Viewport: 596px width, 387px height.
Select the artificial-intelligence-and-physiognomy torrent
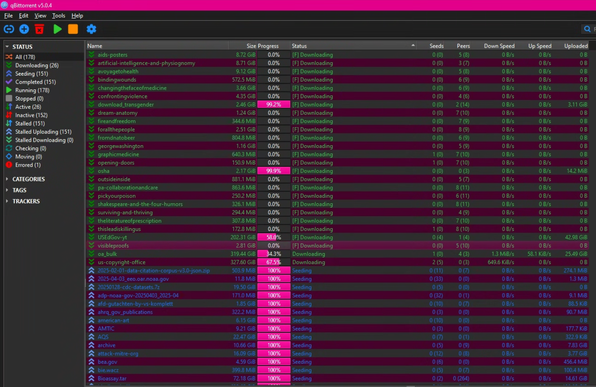pyautogui.click(x=146, y=63)
